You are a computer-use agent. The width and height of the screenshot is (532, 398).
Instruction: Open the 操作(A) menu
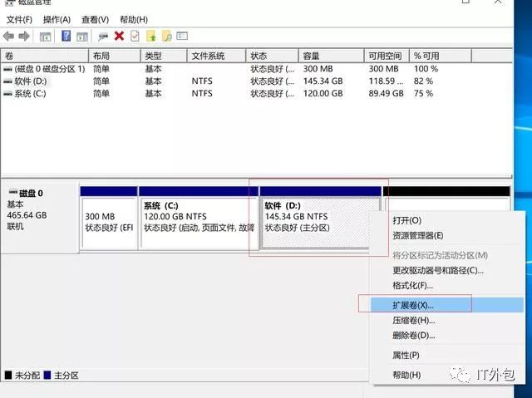[x=57, y=20]
